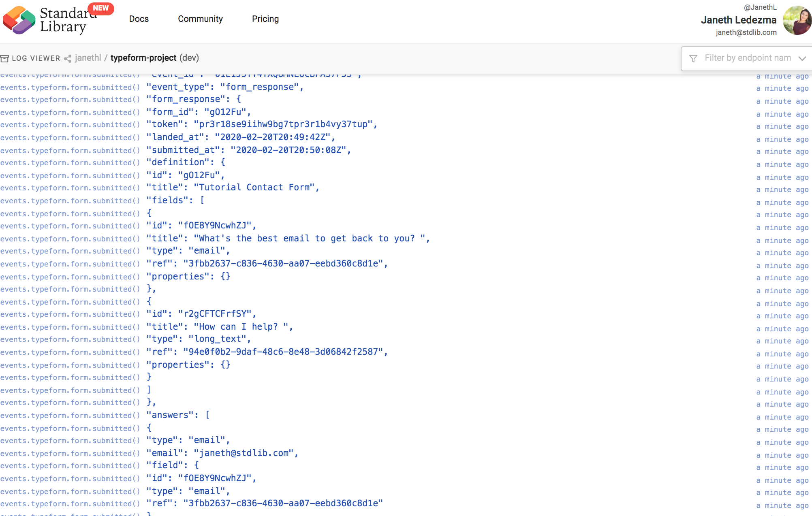812x516 pixels.
Task: Select the "form_id": "gO12Fu" log line
Action: coord(199,112)
